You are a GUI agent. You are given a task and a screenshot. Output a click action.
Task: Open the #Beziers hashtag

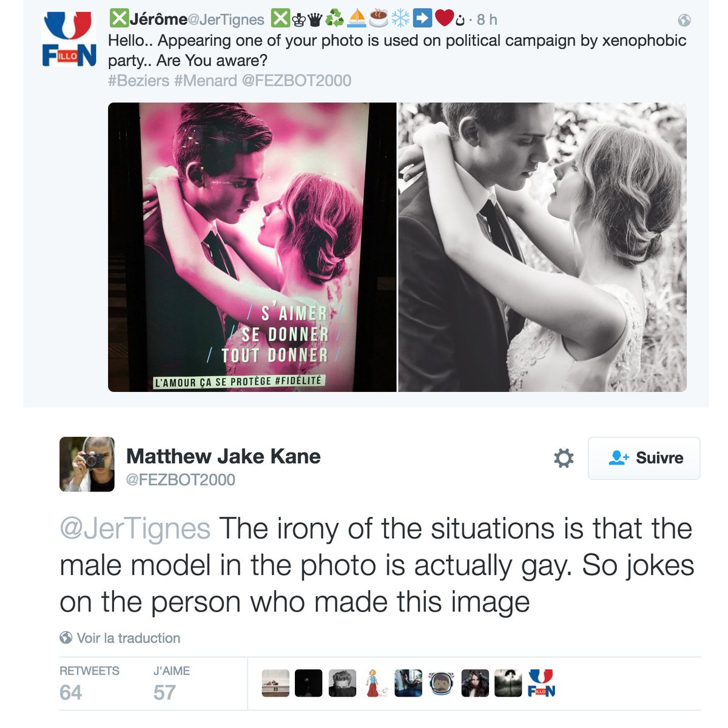point(138,81)
